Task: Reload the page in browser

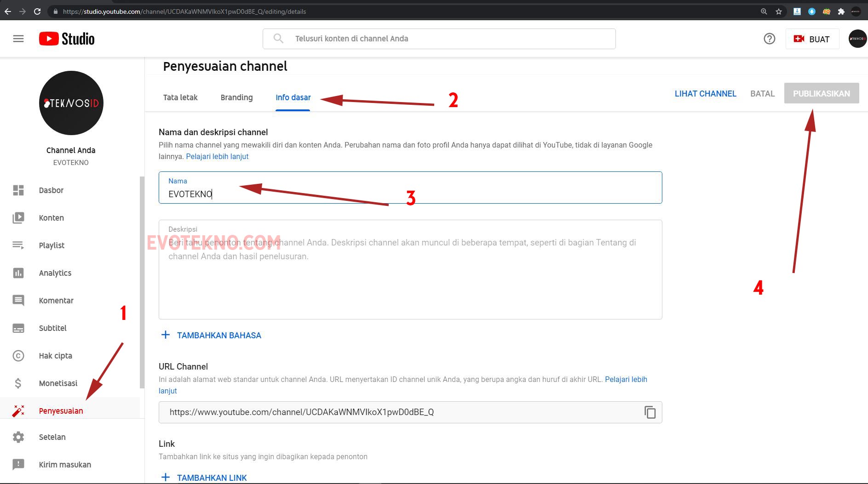Action: tap(37, 11)
